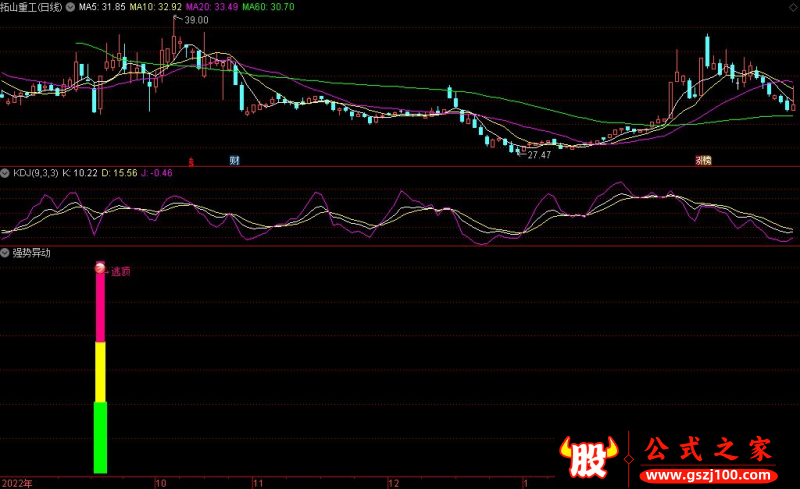Click the yellow segment of the signal bar
The height and width of the screenshot is (489, 800).
[100, 372]
